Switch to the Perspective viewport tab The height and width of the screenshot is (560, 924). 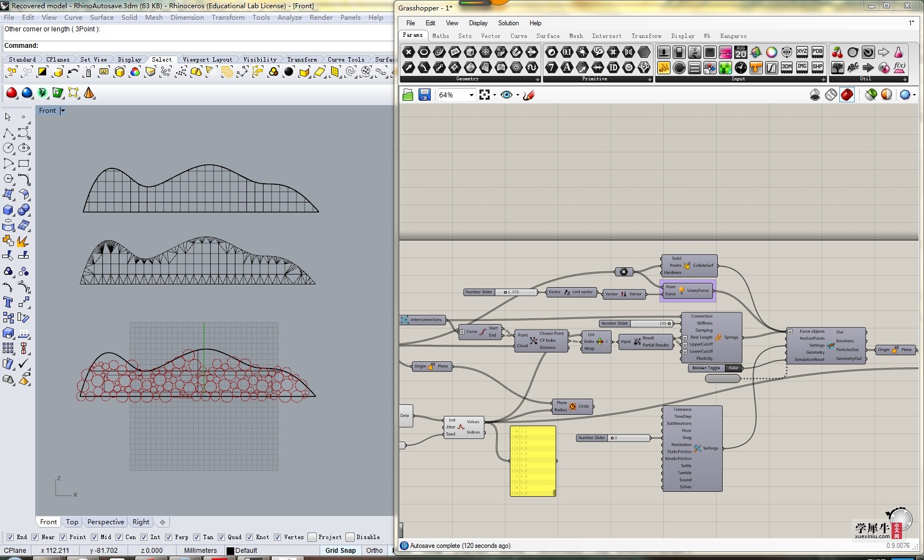(106, 522)
